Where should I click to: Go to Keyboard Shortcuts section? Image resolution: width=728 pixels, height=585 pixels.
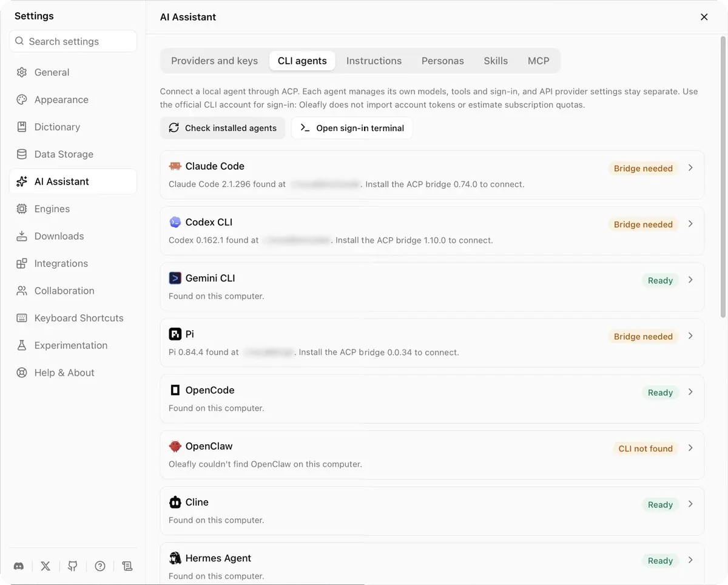pyautogui.click(x=73, y=318)
